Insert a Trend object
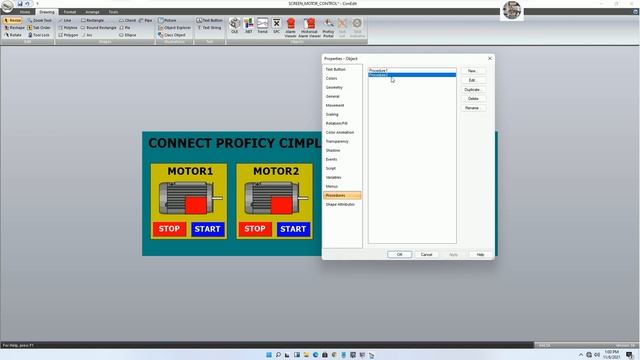This screenshot has width=640, height=360. click(x=262, y=26)
